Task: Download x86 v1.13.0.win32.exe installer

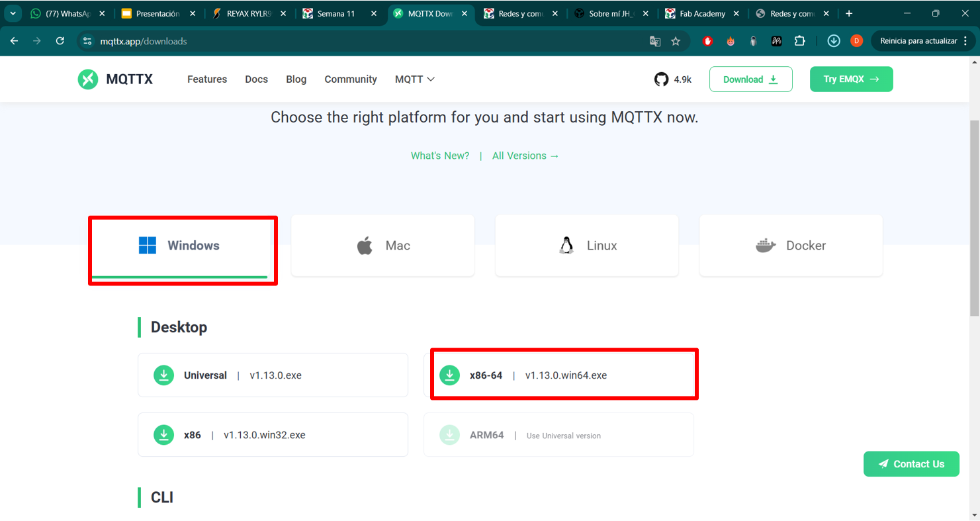Action: [x=273, y=435]
